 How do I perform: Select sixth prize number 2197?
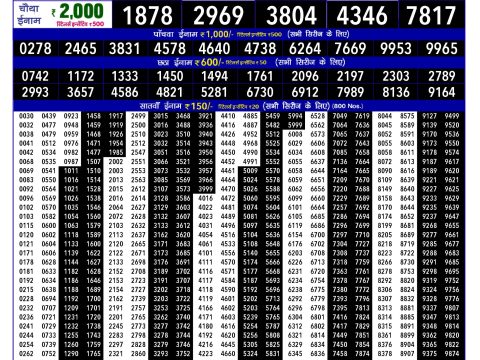tap(350, 76)
